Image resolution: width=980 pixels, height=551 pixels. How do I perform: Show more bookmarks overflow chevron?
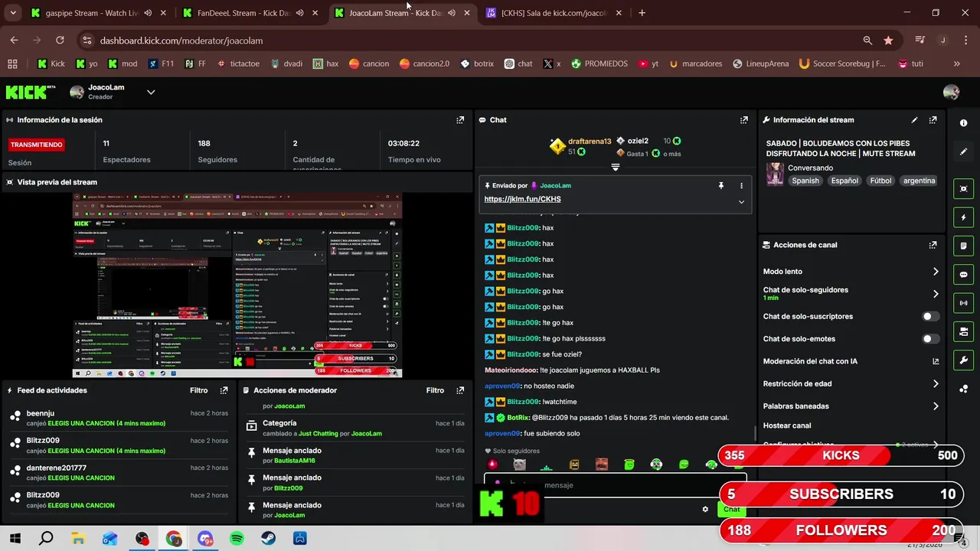(957, 64)
